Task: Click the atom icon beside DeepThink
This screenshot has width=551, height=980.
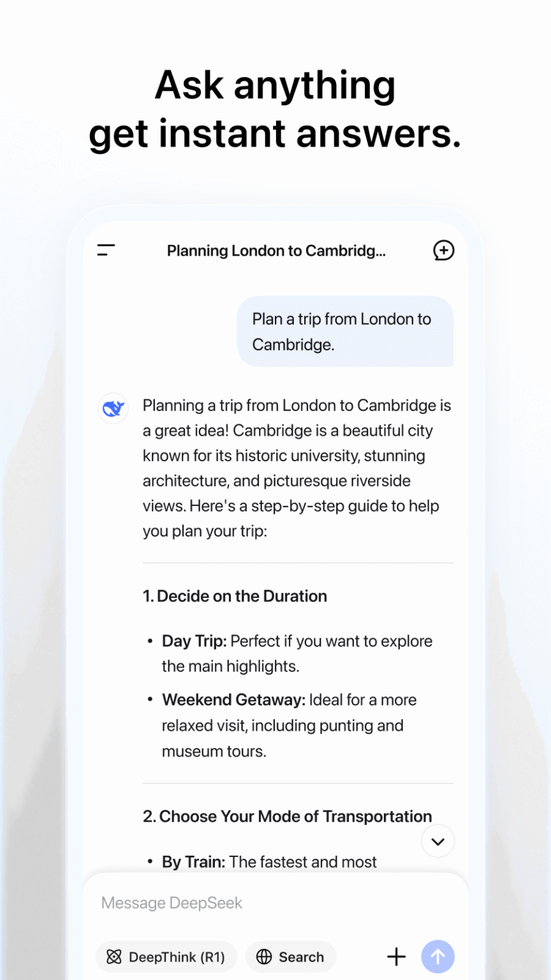Action: tap(114, 957)
